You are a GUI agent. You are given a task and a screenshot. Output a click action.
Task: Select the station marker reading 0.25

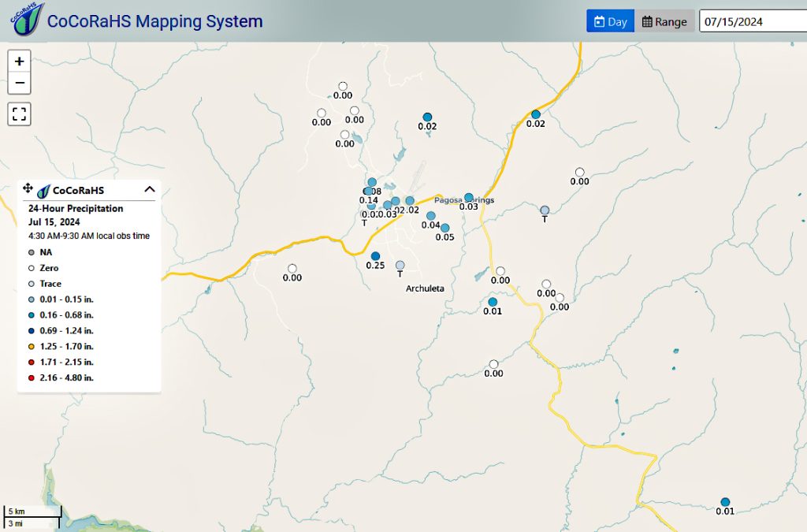click(375, 256)
